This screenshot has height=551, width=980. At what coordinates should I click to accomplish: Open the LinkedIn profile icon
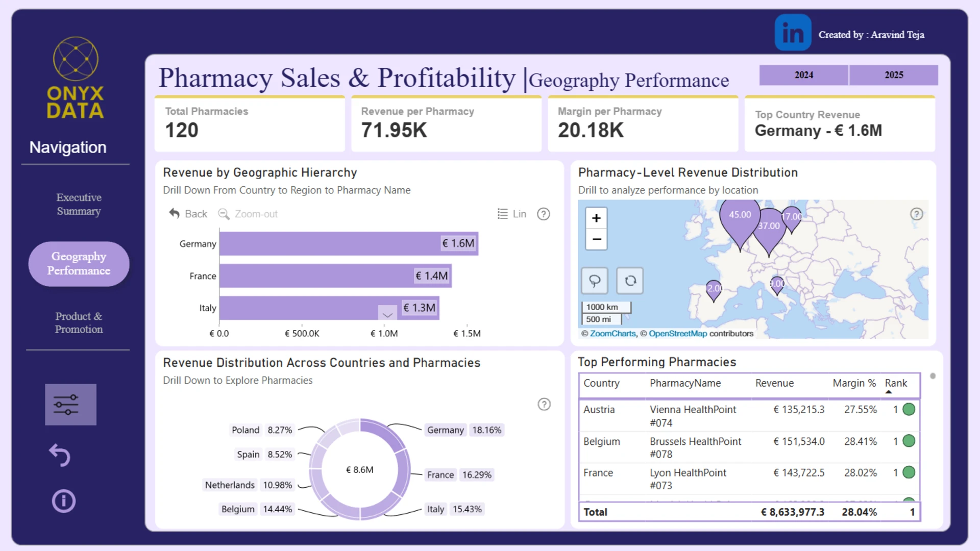click(x=793, y=33)
